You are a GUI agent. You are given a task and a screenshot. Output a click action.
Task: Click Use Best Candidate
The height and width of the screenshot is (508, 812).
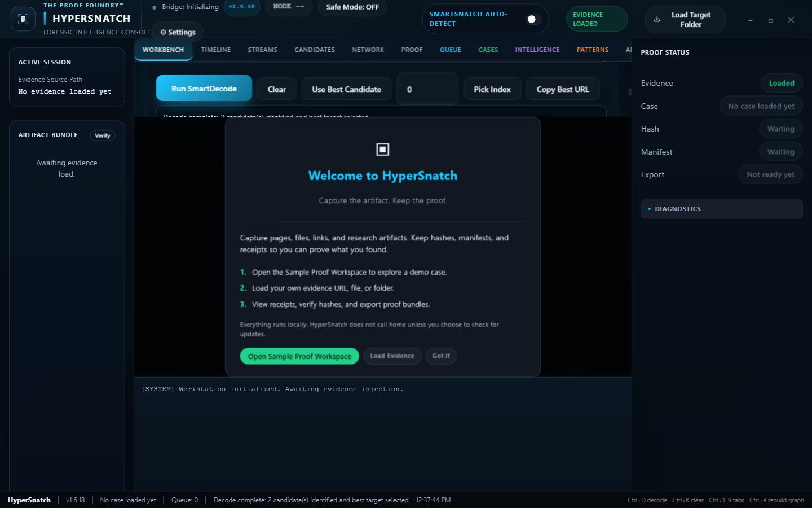(x=347, y=89)
